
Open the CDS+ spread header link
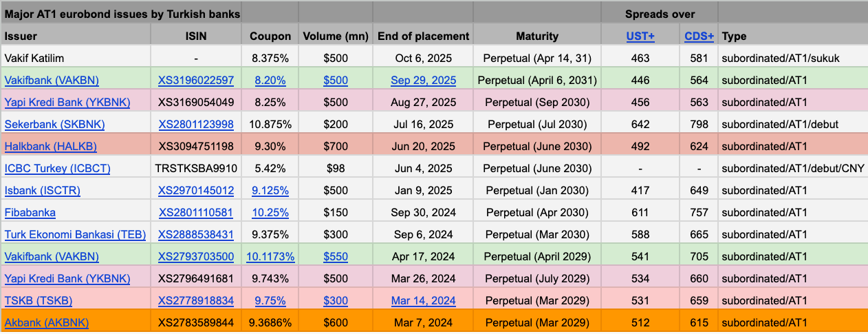699,36
